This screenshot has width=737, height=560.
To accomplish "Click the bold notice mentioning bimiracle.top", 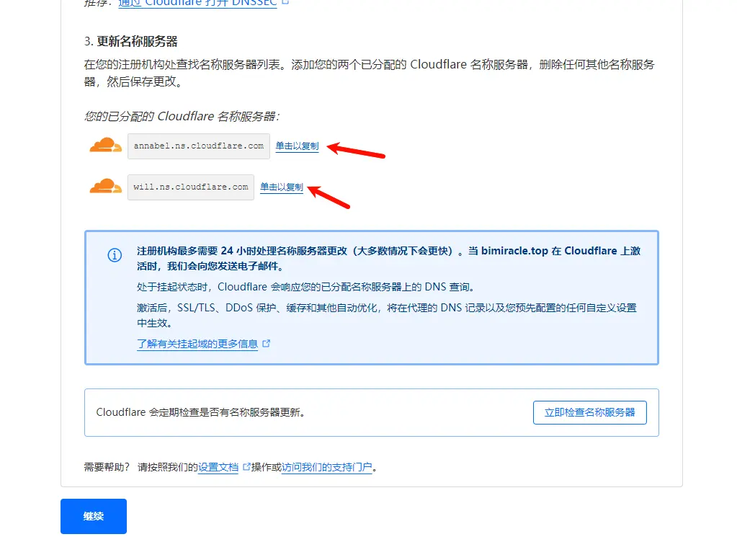I will 389,258.
